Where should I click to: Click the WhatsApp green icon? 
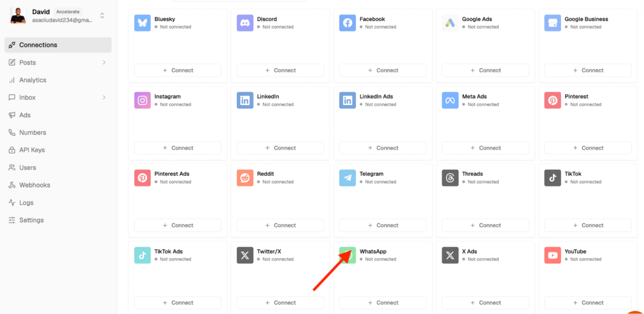tap(347, 255)
